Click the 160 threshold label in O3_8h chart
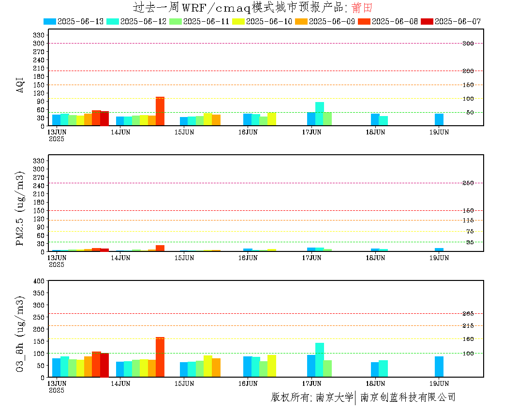532x411 pixels. 468,339
